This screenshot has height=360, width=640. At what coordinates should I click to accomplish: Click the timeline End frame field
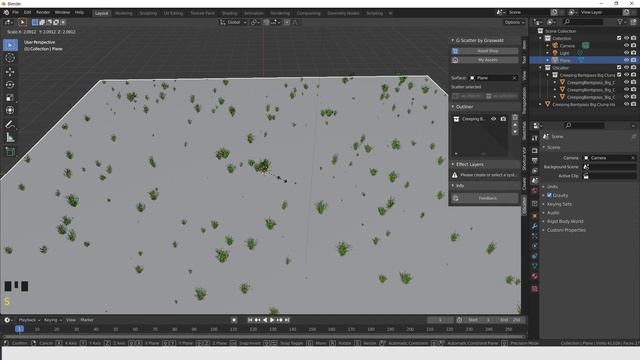click(x=511, y=320)
